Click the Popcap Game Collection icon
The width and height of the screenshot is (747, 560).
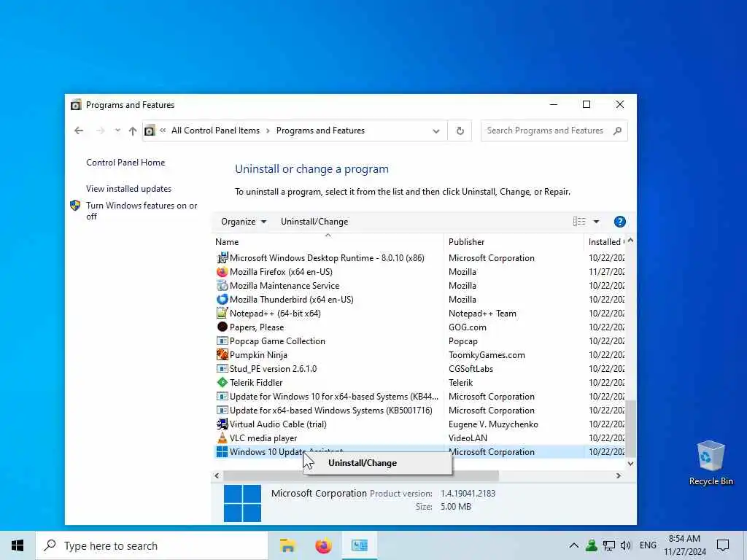click(222, 341)
